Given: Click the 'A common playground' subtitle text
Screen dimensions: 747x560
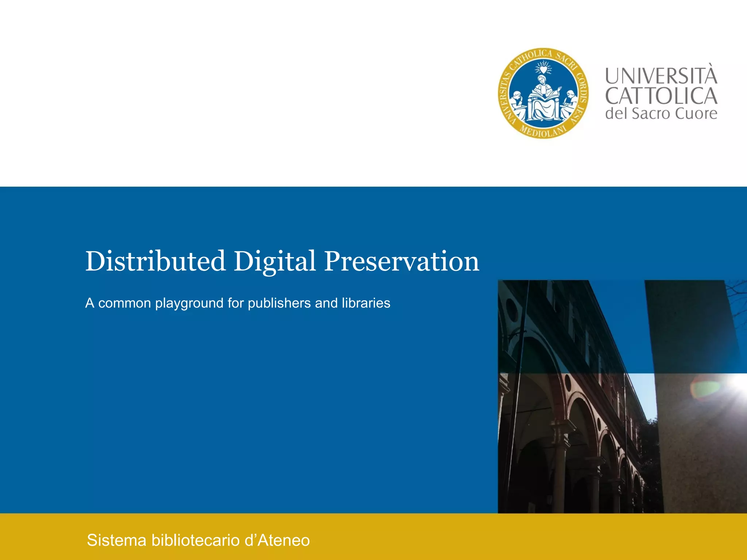Looking at the screenshot, I should 237,303.
